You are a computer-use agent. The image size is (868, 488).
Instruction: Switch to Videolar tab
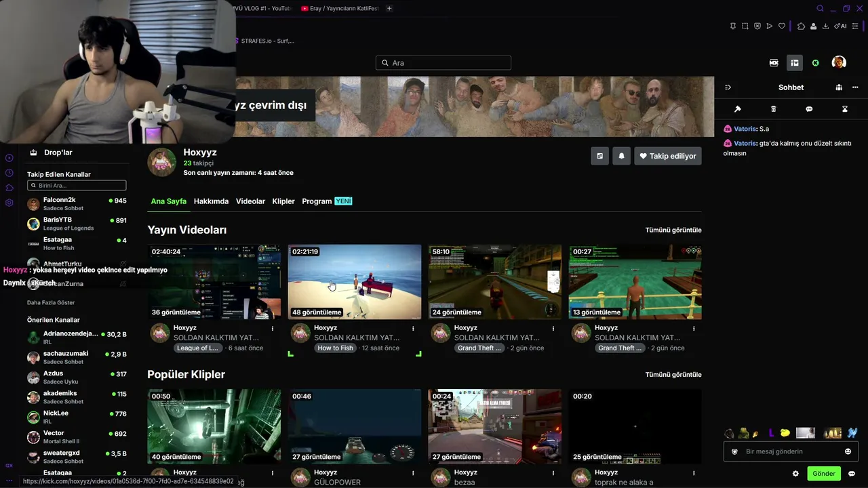click(250, 201)
